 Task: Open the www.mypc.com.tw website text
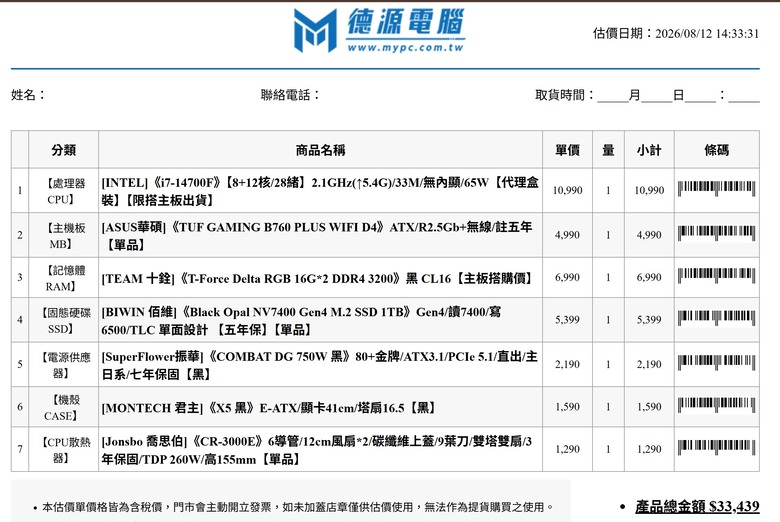405,48
